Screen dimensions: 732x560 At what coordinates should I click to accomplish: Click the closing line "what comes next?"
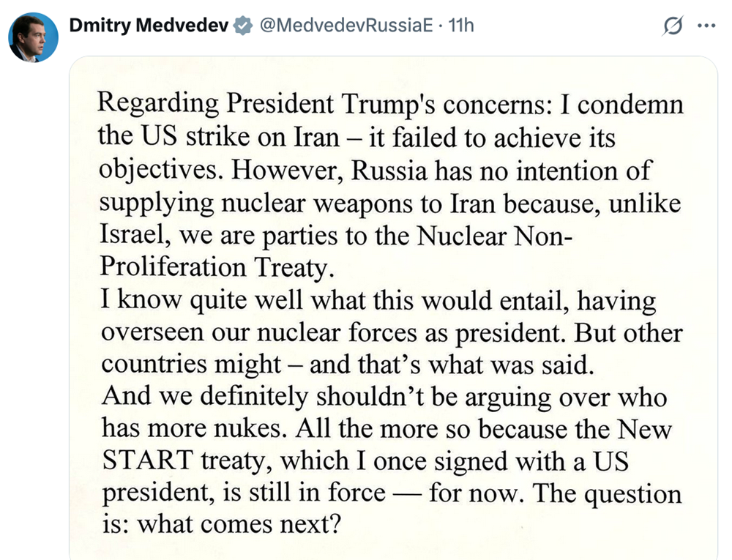point(239,525)
